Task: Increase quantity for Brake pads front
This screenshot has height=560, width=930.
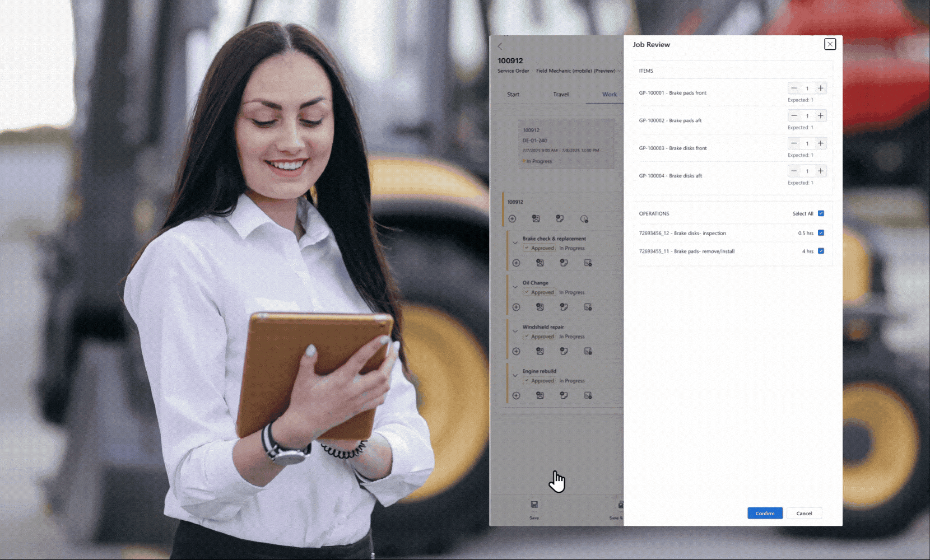Action: [820, 88]
